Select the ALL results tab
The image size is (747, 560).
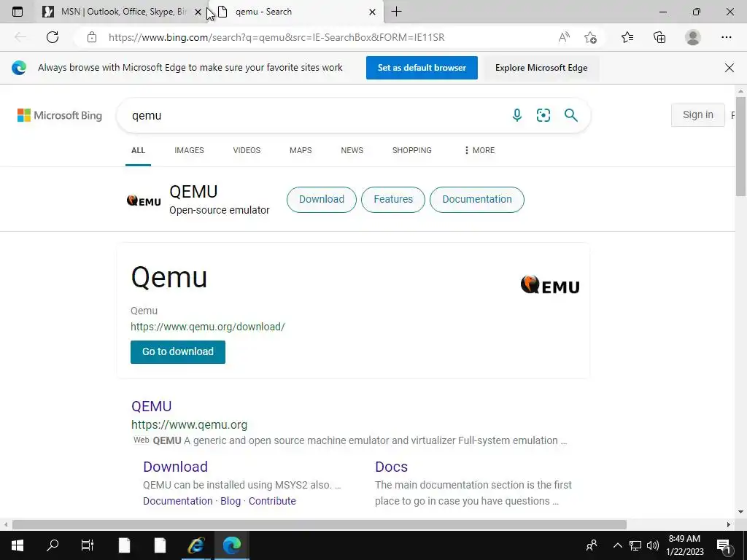point(138,150)
